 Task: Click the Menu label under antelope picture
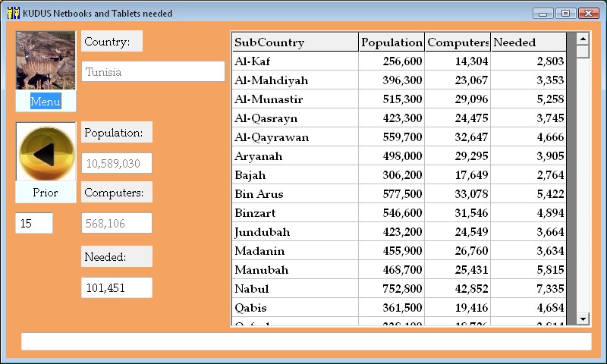click(46, 102)
